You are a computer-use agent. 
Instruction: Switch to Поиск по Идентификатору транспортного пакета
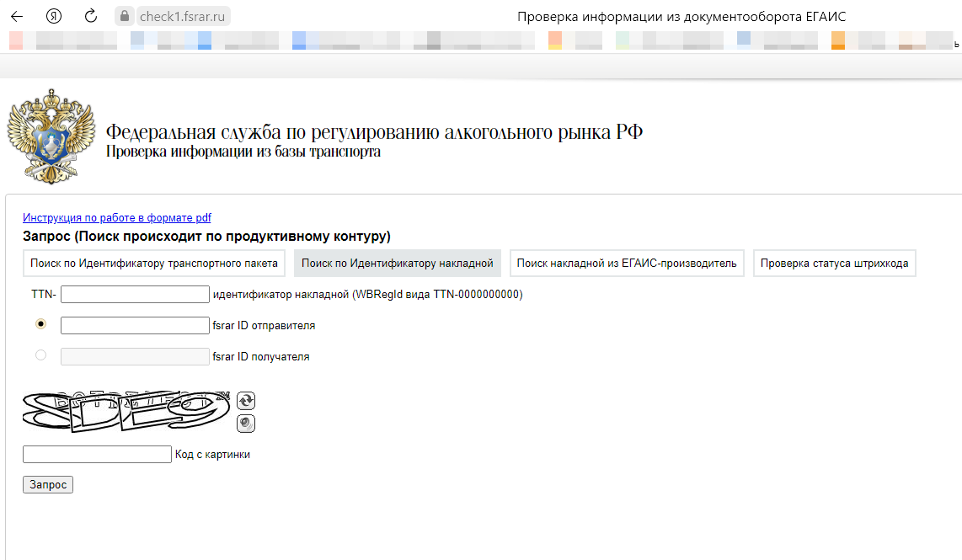point(153,263)
